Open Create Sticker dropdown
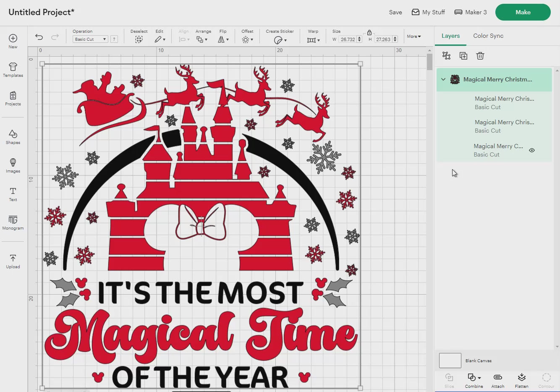This screenshot has width=560, height=392. 280,40
